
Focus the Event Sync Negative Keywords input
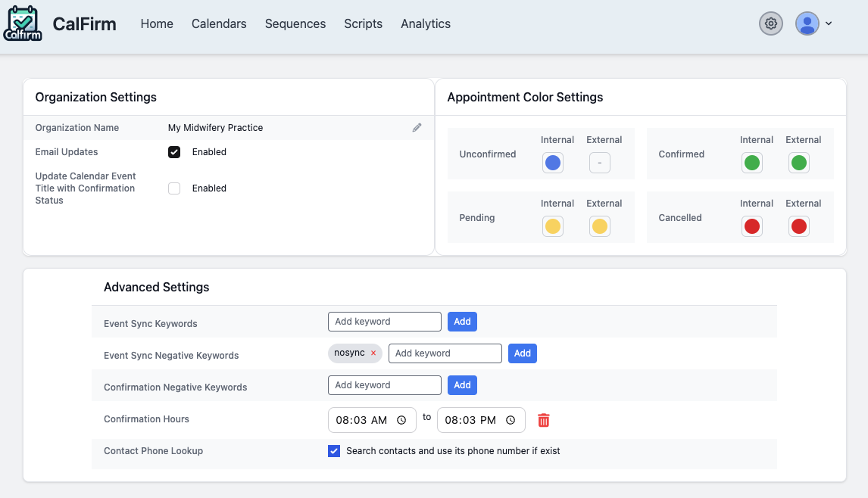[445, 353]
